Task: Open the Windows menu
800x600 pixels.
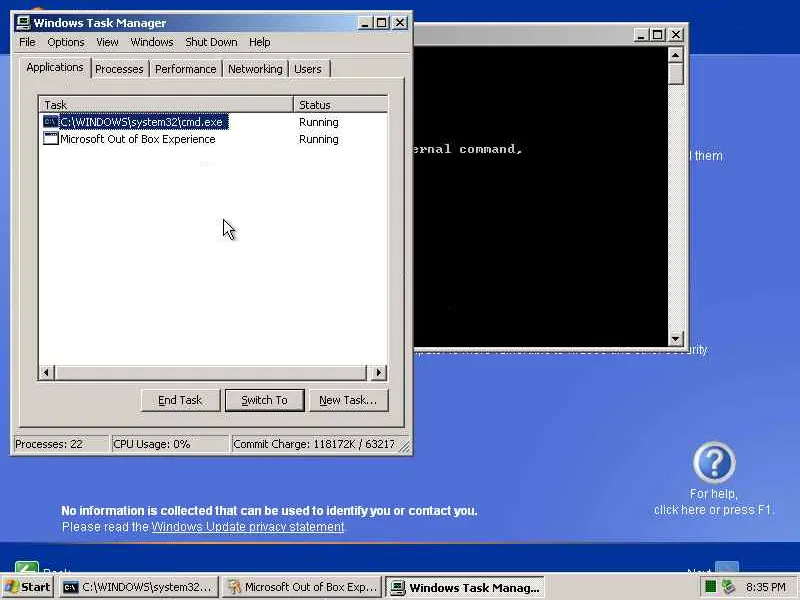Action: click(x=152, y=42)
